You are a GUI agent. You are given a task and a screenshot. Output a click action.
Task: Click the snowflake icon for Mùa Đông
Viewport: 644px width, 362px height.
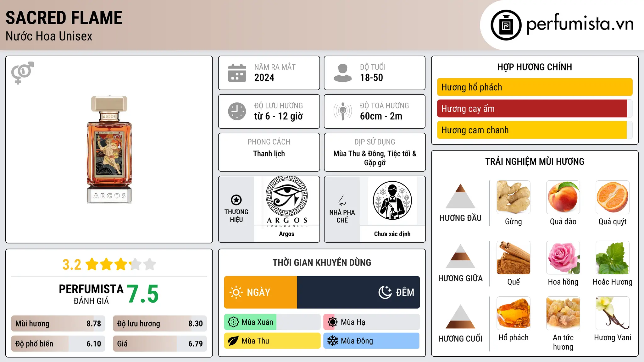tap(332, 341)
